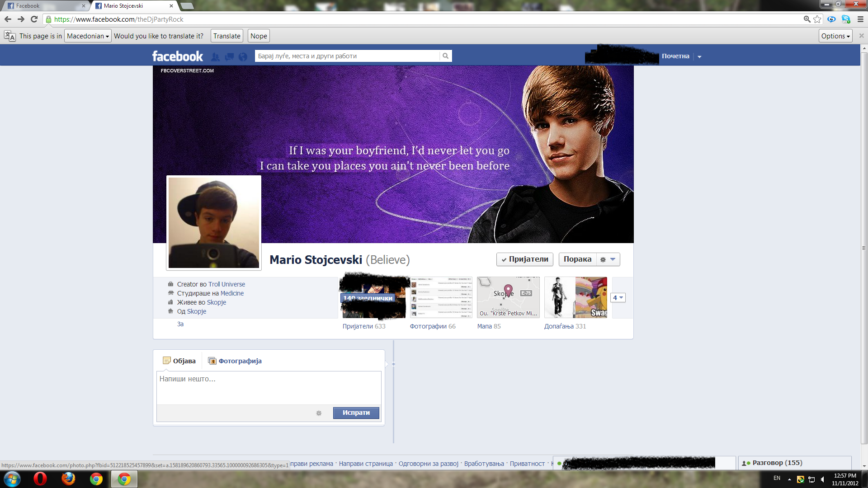
Task: Click the Направи страница footer link
Action: (x=366, y=464)
